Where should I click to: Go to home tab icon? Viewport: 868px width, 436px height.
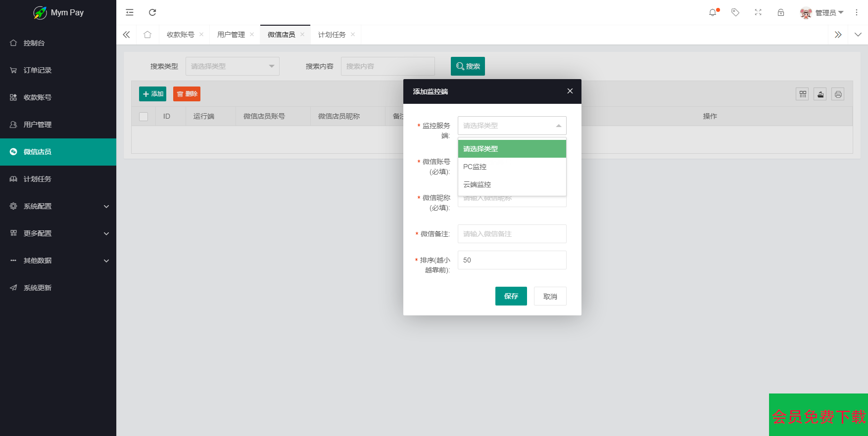coord(147,35)
